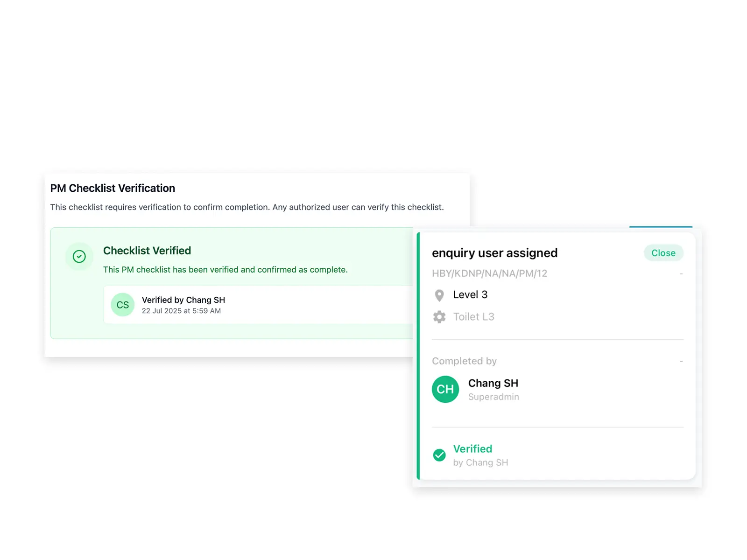
Task: Click the "This PM checklist has been verified" message
Action: coord(226,270)
